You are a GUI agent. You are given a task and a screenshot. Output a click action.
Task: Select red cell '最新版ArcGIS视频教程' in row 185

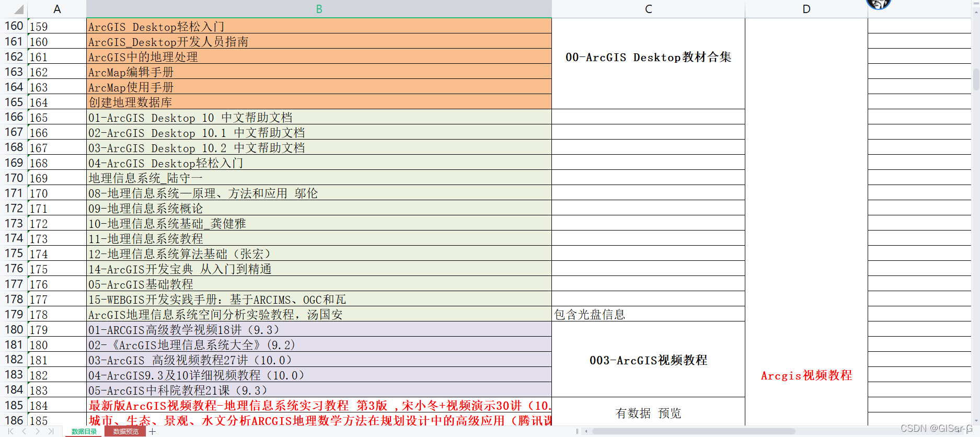(x=319, y=405)
